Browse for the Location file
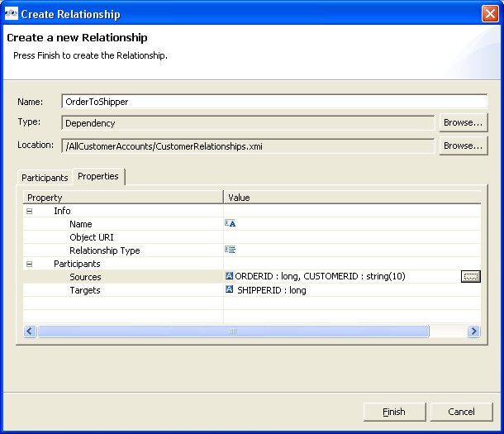This screenshot has width=504, height=434. (x=463, y=146)
